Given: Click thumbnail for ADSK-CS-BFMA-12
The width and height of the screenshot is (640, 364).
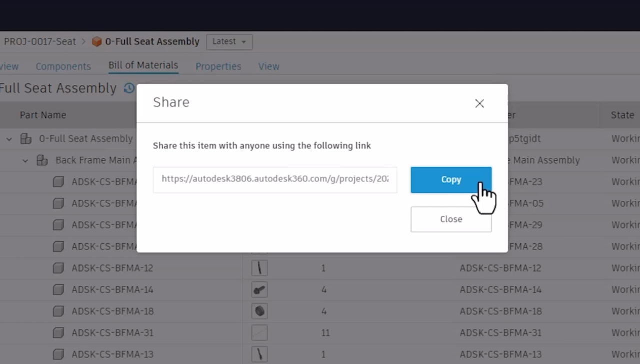Looking at the screenshot, I should tap(259, 268).
